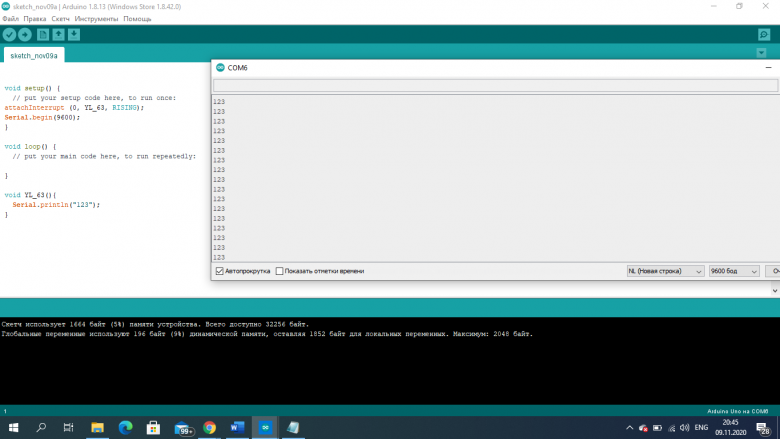Open Task View from taskbar
The height and width of the screenshot is (439, 780).
coord(69,428)
